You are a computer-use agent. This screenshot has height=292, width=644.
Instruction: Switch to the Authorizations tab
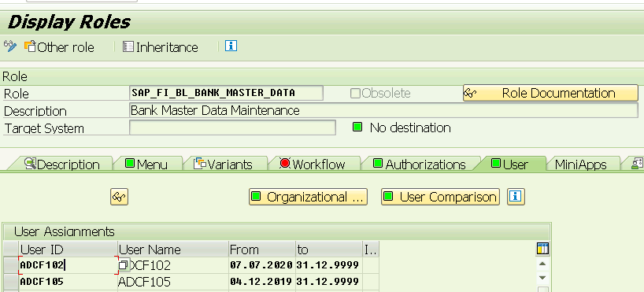tap(420, 164)
